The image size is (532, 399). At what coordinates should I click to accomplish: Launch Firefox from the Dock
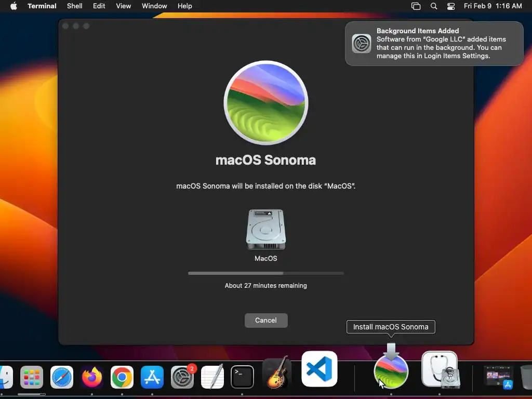(x=92, y=377)
